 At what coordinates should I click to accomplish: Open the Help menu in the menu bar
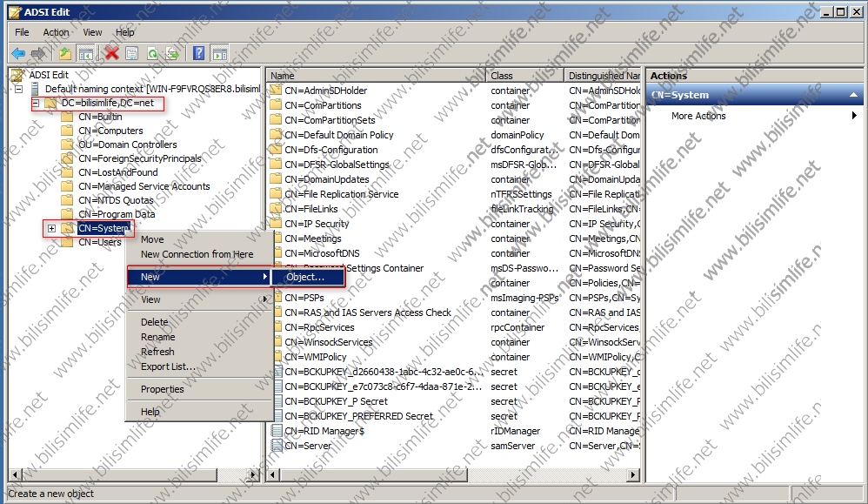tap(124, 32)
